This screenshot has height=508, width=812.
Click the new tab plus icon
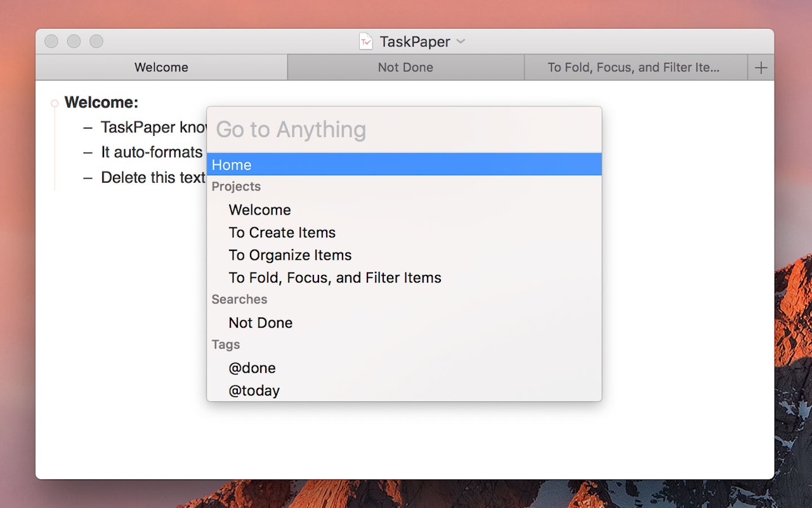(x=761, y=67)
